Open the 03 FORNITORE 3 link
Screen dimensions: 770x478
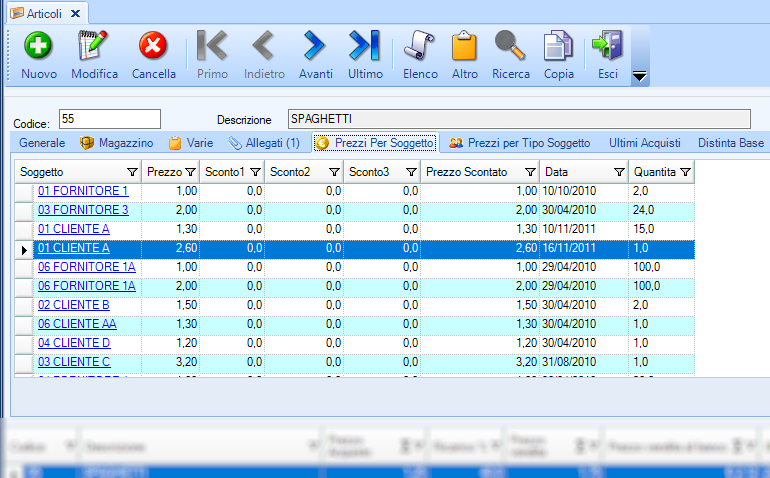click(x=83, y=210)
